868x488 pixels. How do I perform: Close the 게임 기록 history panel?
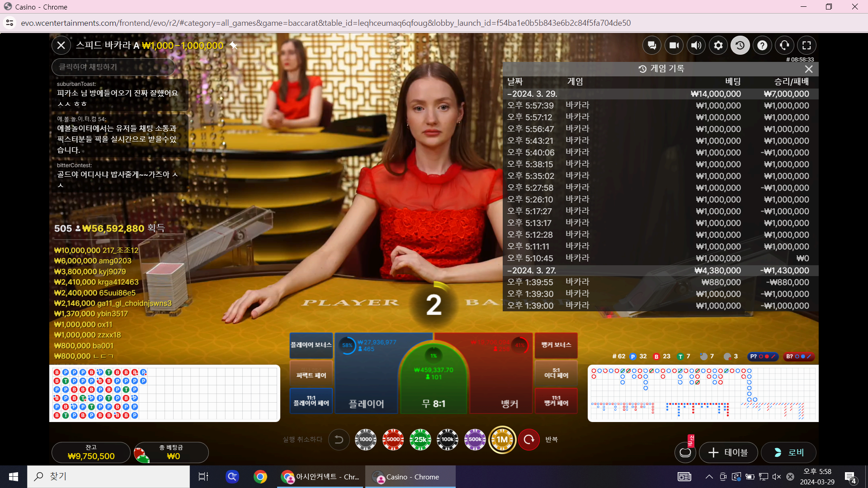pyautogui.click(x=808, y=69)
